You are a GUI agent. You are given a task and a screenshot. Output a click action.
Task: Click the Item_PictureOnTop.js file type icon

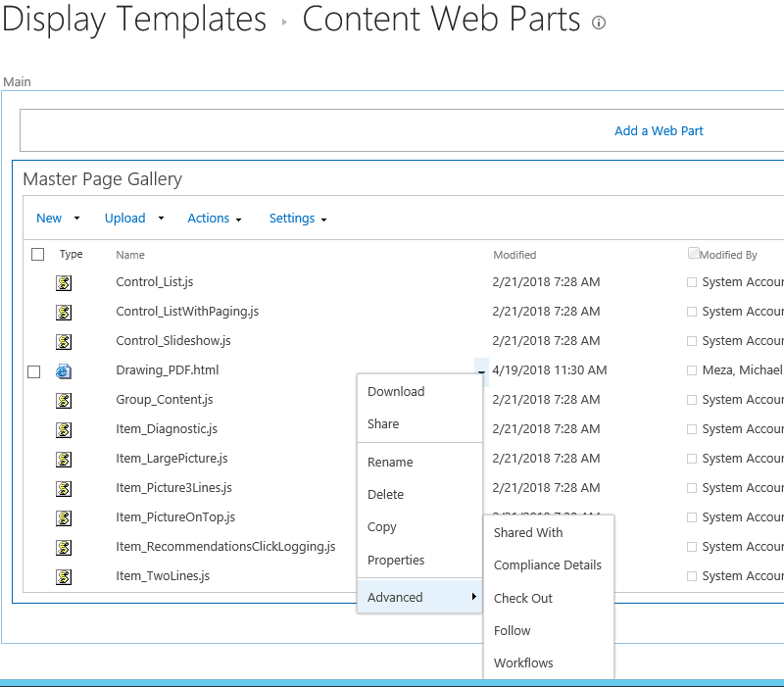coord(64,517)
